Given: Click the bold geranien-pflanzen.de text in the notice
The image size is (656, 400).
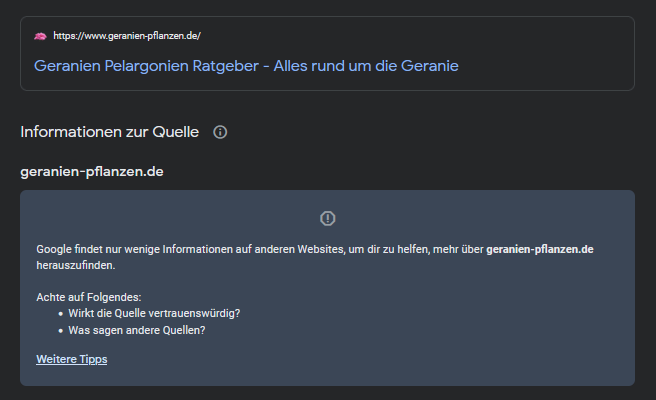Looking at the screenshot, I should [540, 249].
